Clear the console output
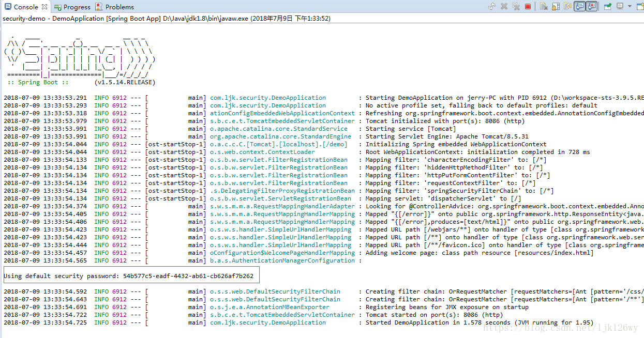The image size is (644, 338). point(544,7)
